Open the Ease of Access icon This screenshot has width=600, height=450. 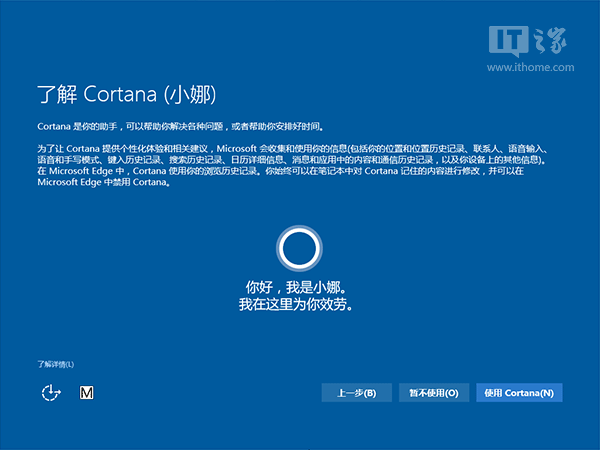(51, 393)
